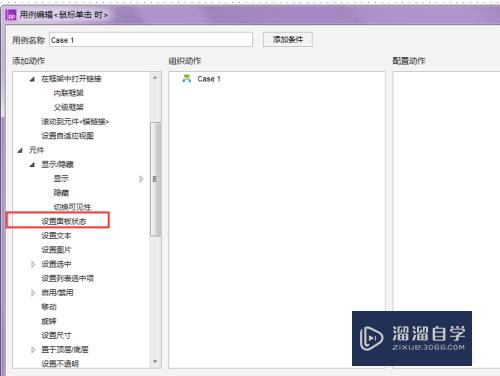Select 设置列表选中项 action
The width and height of the screenshot is (500, 376).
pyautogui.click(x=67, y=278)
